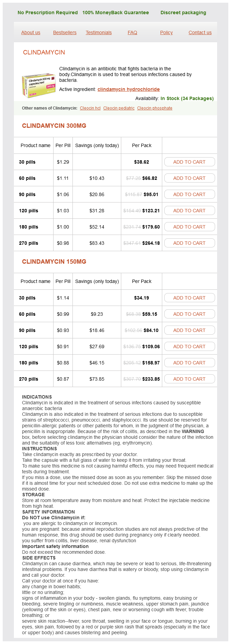Add 30 pills of 300mg to cart
231x644 pixels.
(189, 162)
